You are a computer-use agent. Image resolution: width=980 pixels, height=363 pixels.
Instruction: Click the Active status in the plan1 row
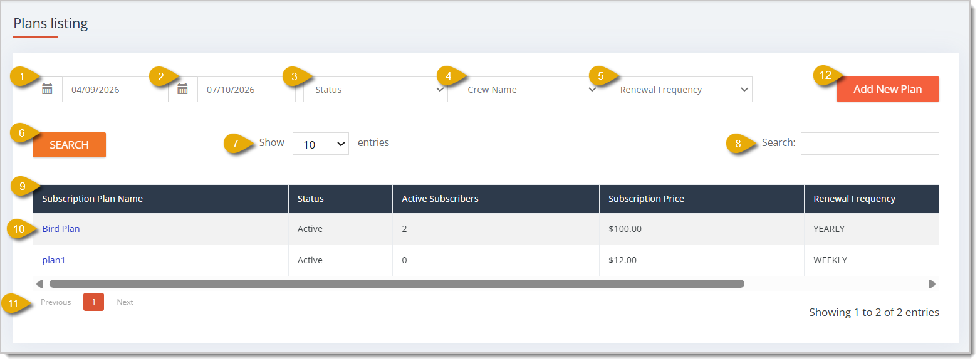(310, 260)
